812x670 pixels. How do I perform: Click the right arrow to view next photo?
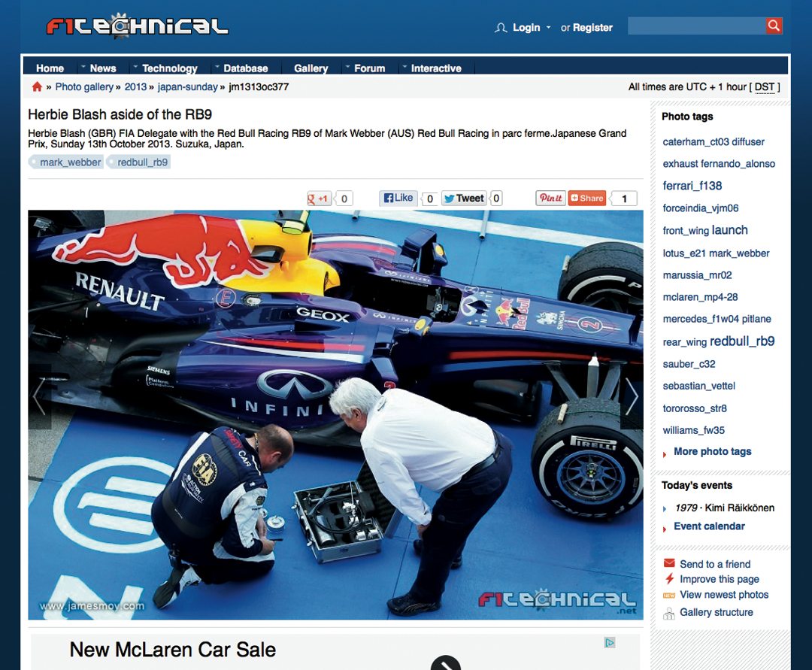pyautogui.click(x=632, y=396)
